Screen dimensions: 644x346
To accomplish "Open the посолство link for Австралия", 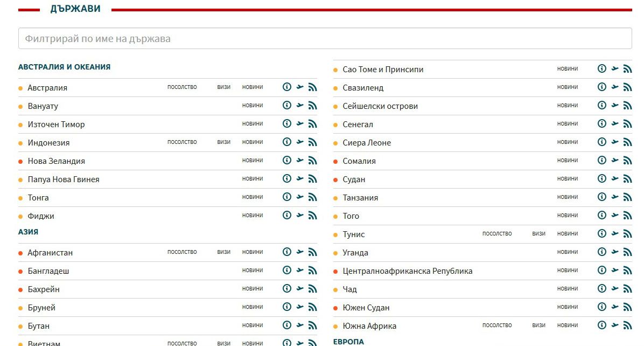I will pyautogui.click(x=182, y=87).
